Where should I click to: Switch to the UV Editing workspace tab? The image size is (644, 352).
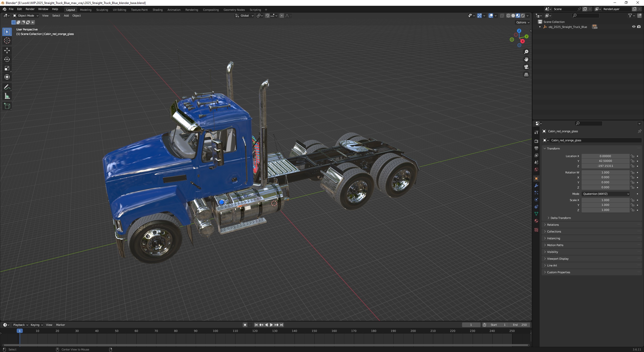(119, 10)
